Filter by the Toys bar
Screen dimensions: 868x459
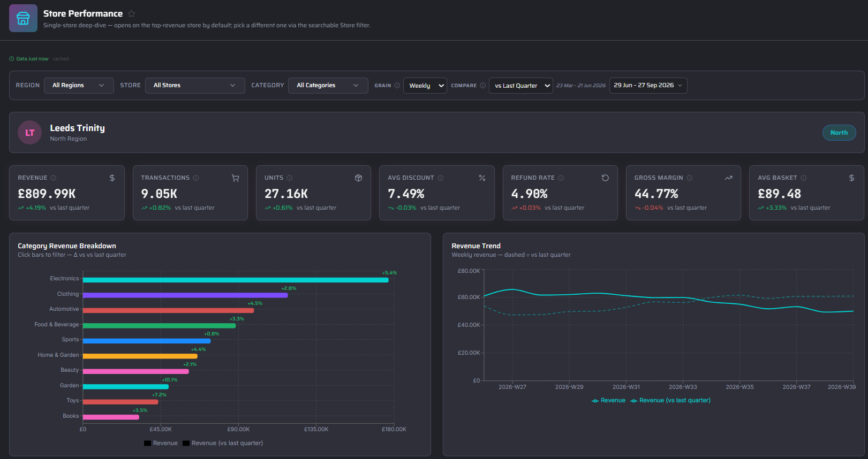pos(120,402)
